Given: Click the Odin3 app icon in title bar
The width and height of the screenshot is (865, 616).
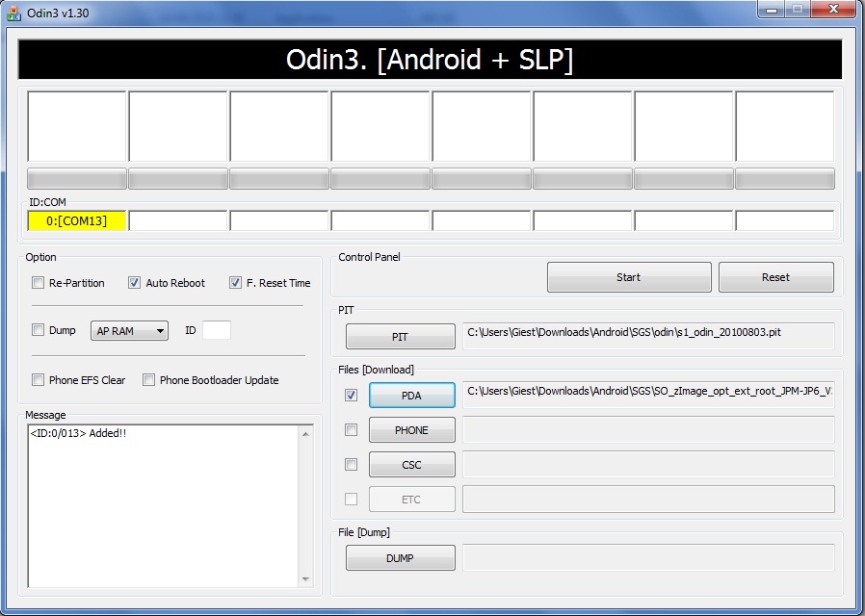Looking at the screenshot, I should pyautogui.click(x=13, y=13).
